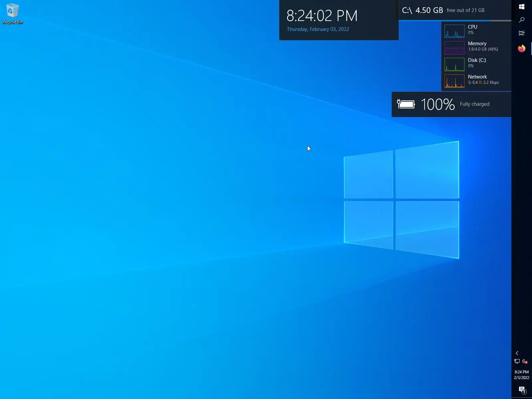Viewport: 532px width, 399px height.
Task: Open the Windows Start menu
Action: pos(522,7)
